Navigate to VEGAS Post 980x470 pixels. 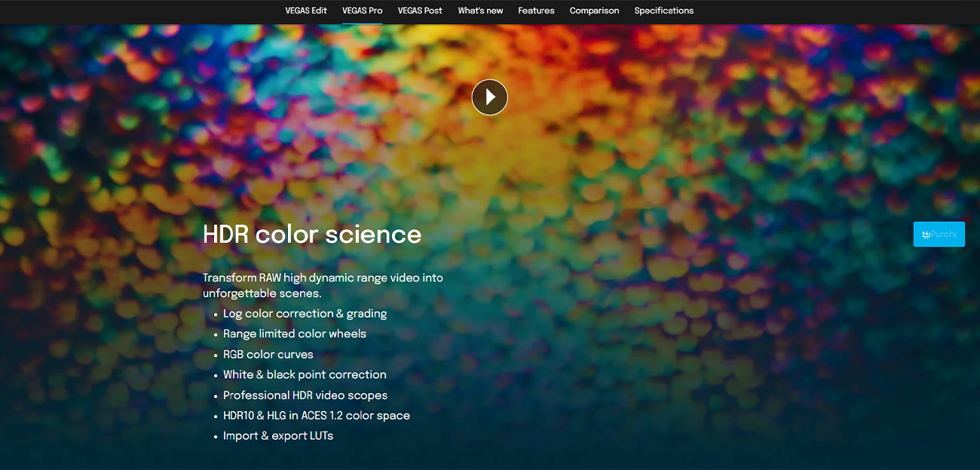click(419, 11)
